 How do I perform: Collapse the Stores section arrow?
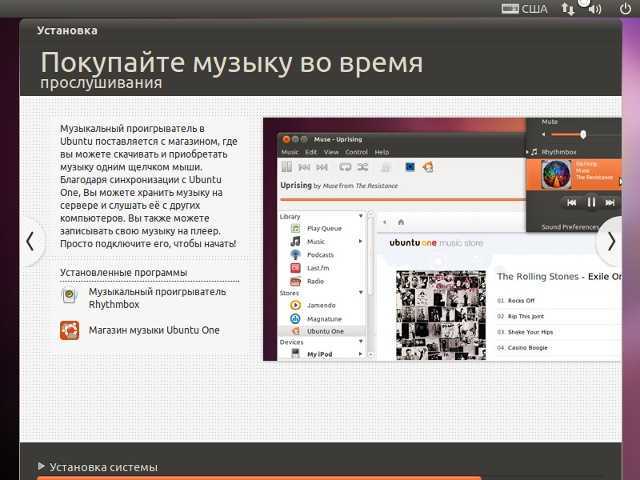point(360,292)
